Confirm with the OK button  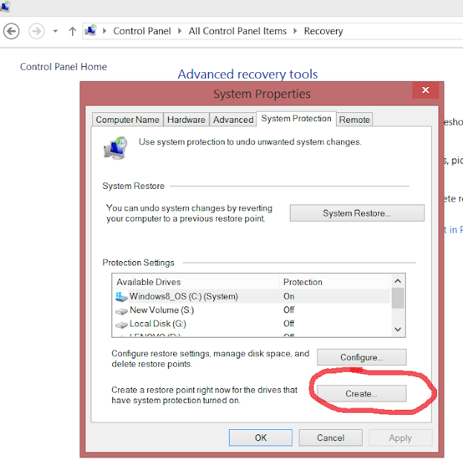261,438
